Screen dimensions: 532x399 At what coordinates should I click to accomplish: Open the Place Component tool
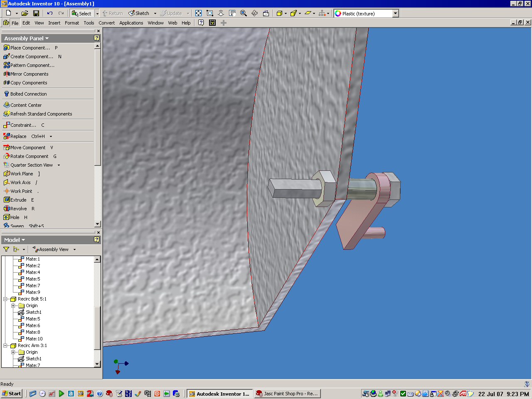pos(30,48)
